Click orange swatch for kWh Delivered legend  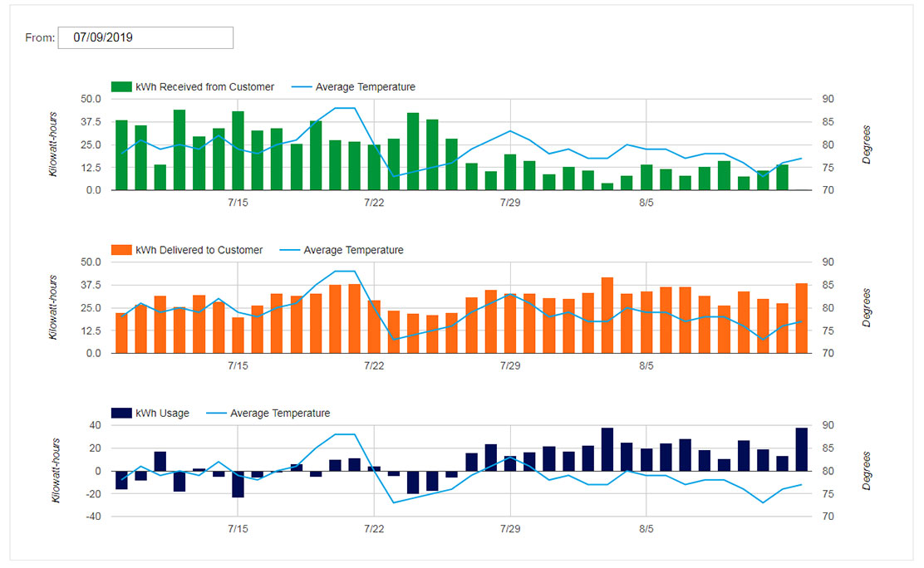121,250
